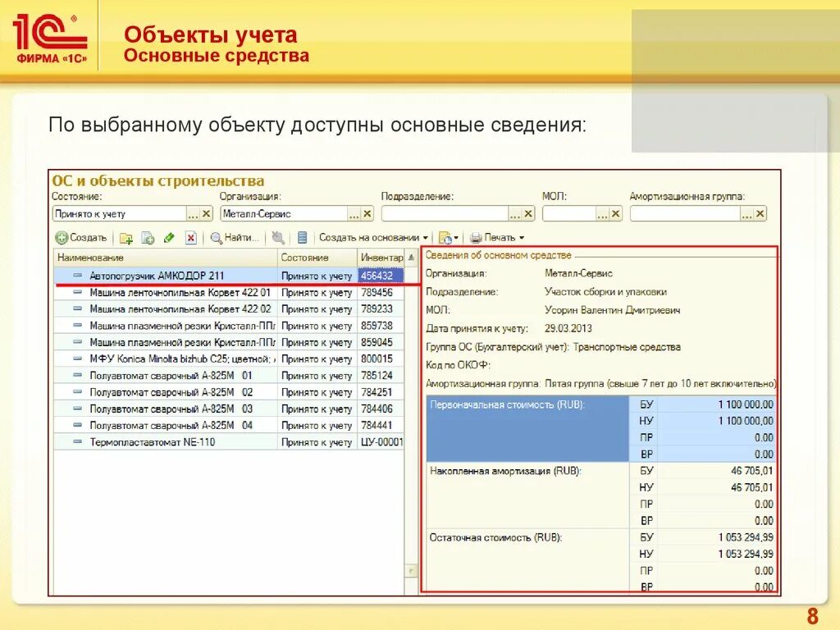Click the Создать button with green plus
The width and height of the screenshot is (840, 630).
tap(81, 237)
